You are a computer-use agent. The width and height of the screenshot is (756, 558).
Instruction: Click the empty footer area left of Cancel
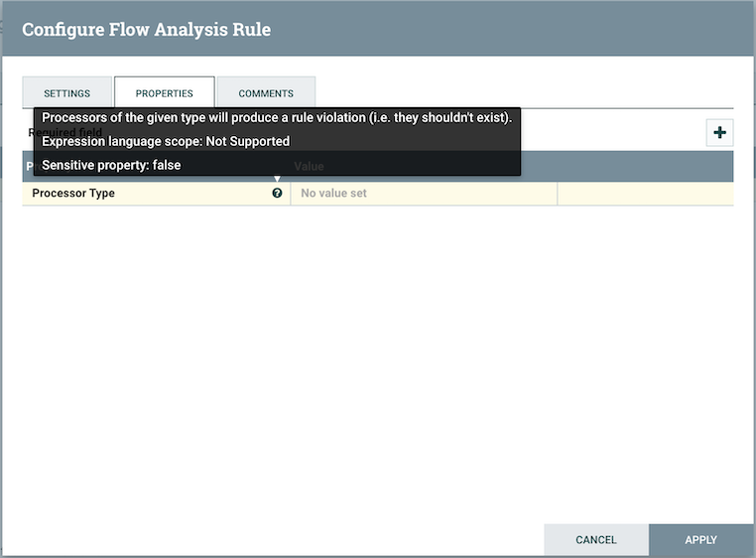pyautogui.click(x=278, y=540)
